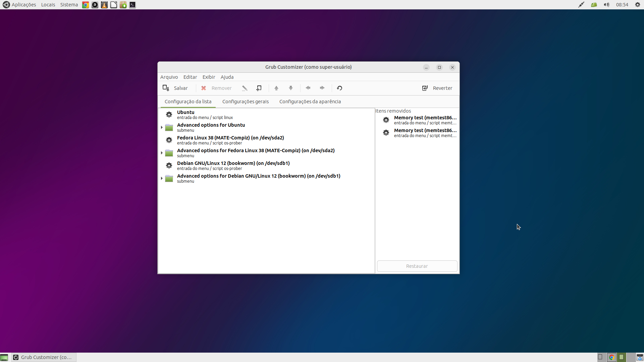Image resolution: width=644 pixels, height=362 pixels.
Task: Launch VLC cone icon in top panel
Action: pyautogui.click(x=104, y=5)
